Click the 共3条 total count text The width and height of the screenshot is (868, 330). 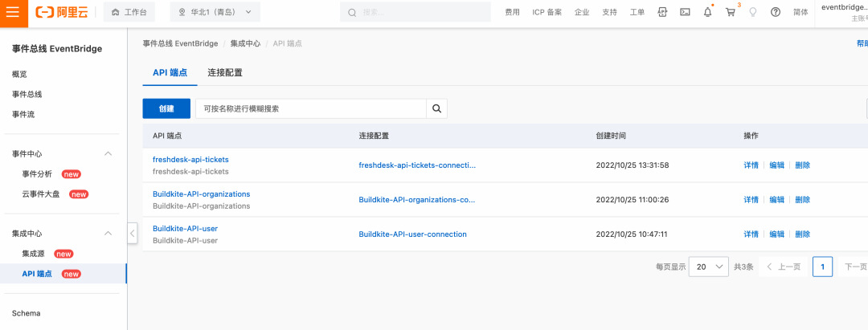pyautogui.click(x=743, y=267)
